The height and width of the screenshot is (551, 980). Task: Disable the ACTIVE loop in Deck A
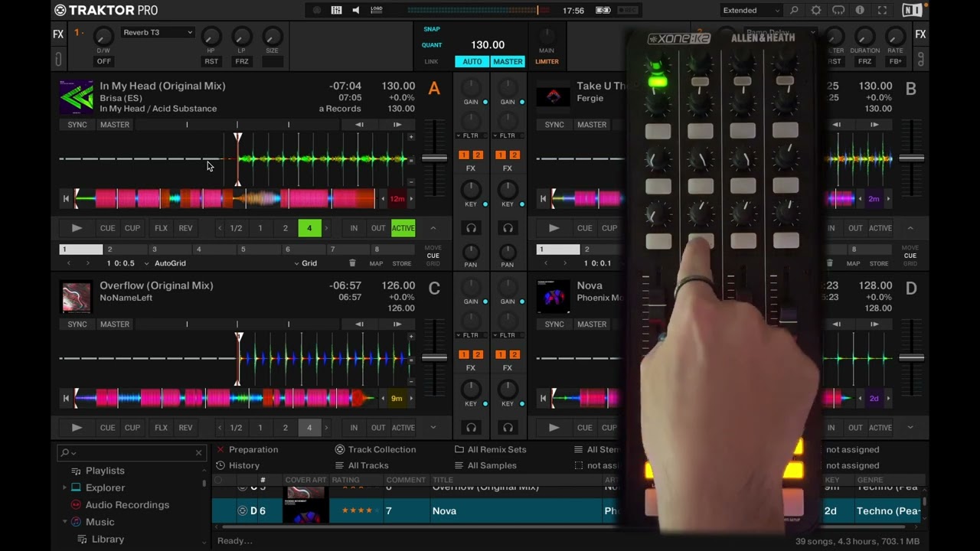pos(403,228)
